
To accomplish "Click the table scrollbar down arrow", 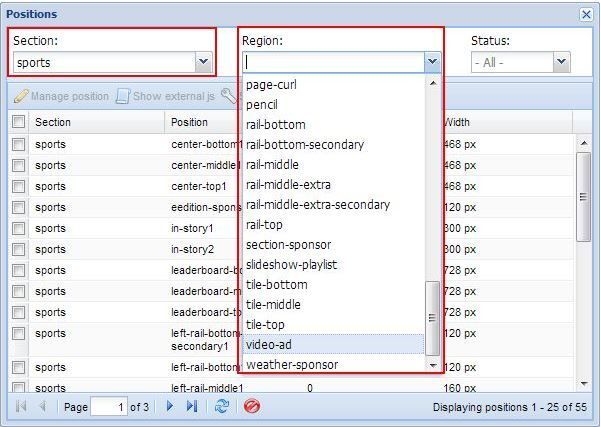I will pos(584,384).
